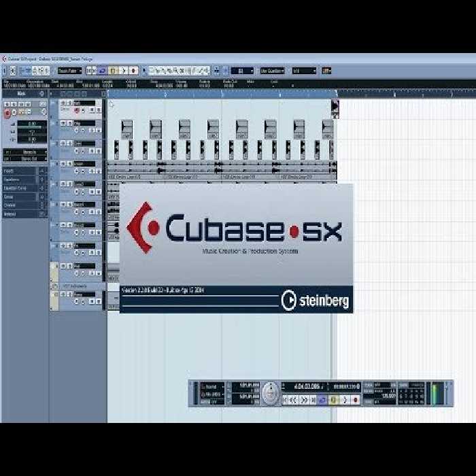Toggle the metronome Click button on transport
Viewport: 476px width, 476px height.
(x=369, y=386)
